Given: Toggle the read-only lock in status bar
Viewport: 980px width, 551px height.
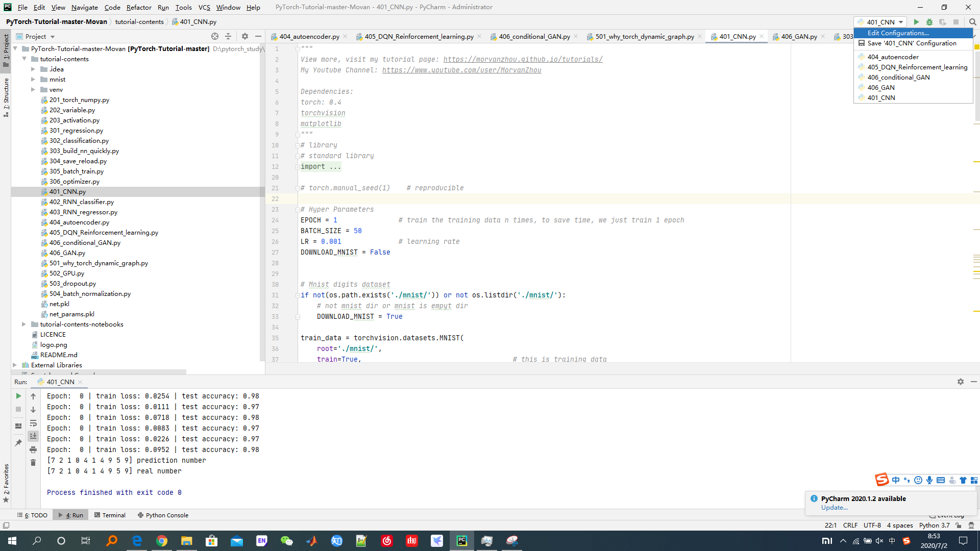Looking at the screenshot, I should pyautogui.click(x=959, y=525).
